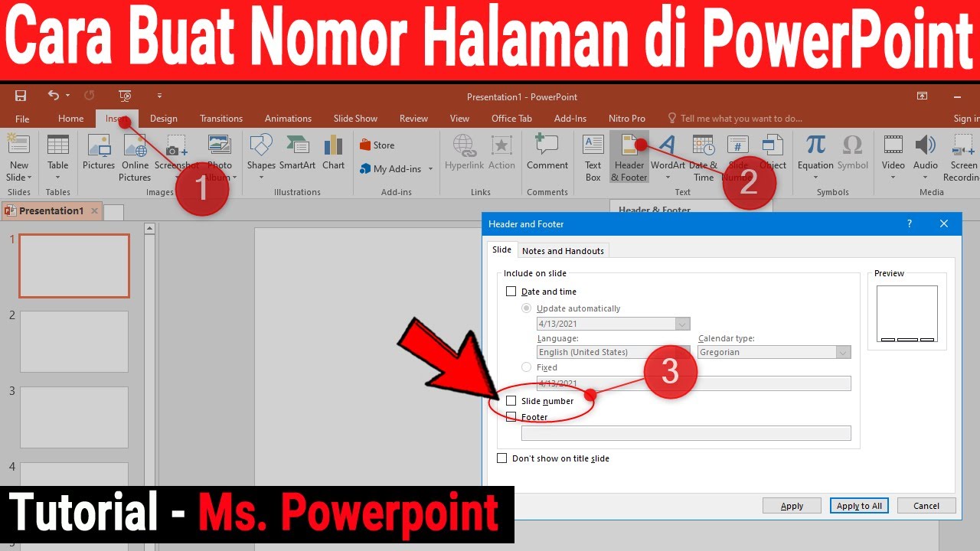Open the Office Store add-ins
The width and height of the screenshot is (980, 551).
[377, 145]
